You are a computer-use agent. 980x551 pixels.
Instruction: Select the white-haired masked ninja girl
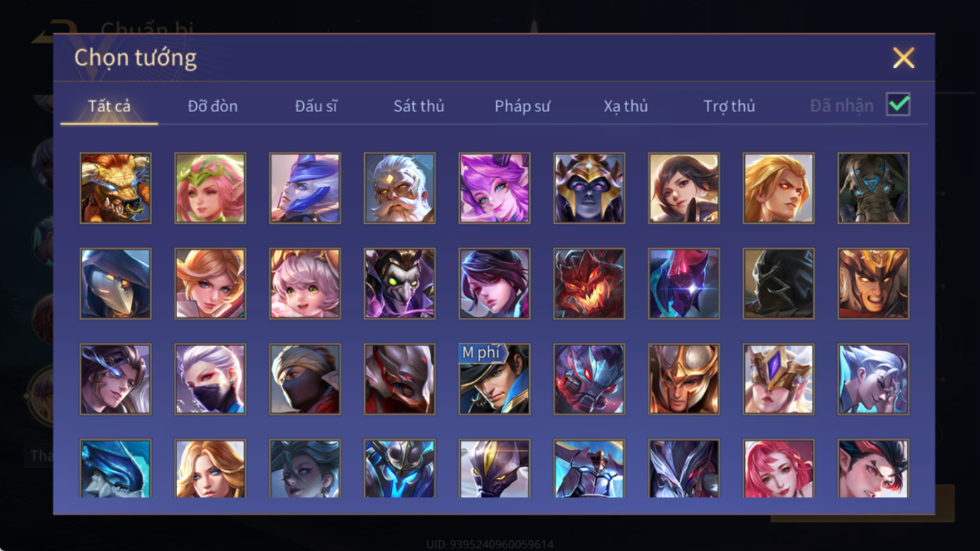[x=210, y=379]
